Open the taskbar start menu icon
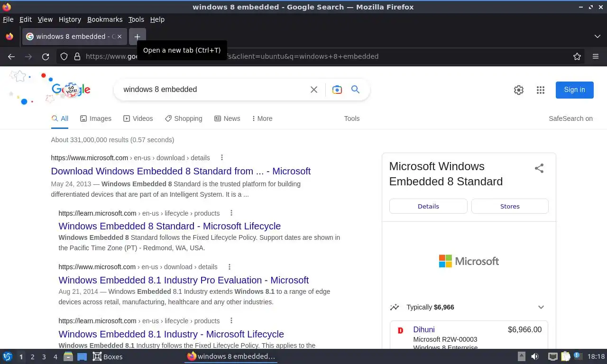Screen dimensions: 607x364 coord(8,356)
